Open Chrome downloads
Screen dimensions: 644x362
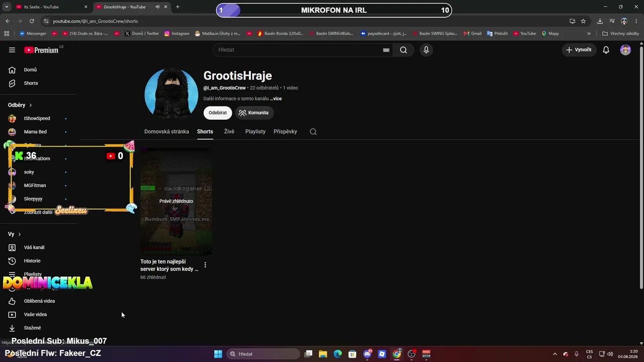[x=600, y=21]
